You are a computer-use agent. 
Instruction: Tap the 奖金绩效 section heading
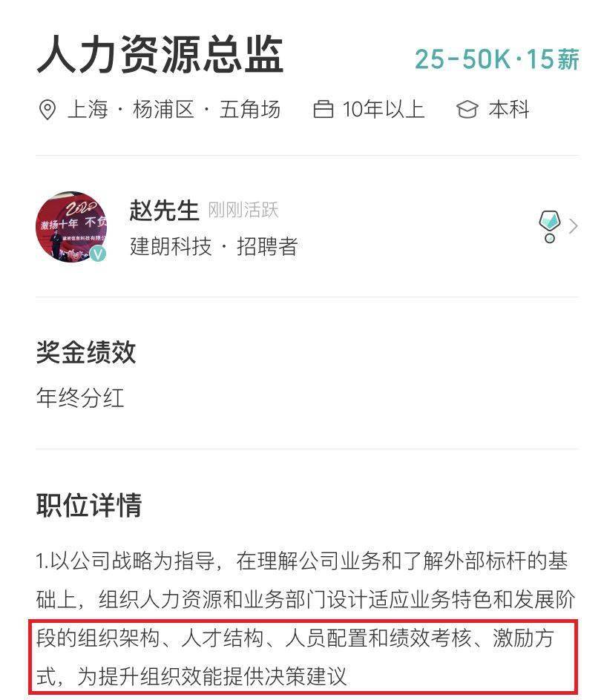(x=86, y=352)
